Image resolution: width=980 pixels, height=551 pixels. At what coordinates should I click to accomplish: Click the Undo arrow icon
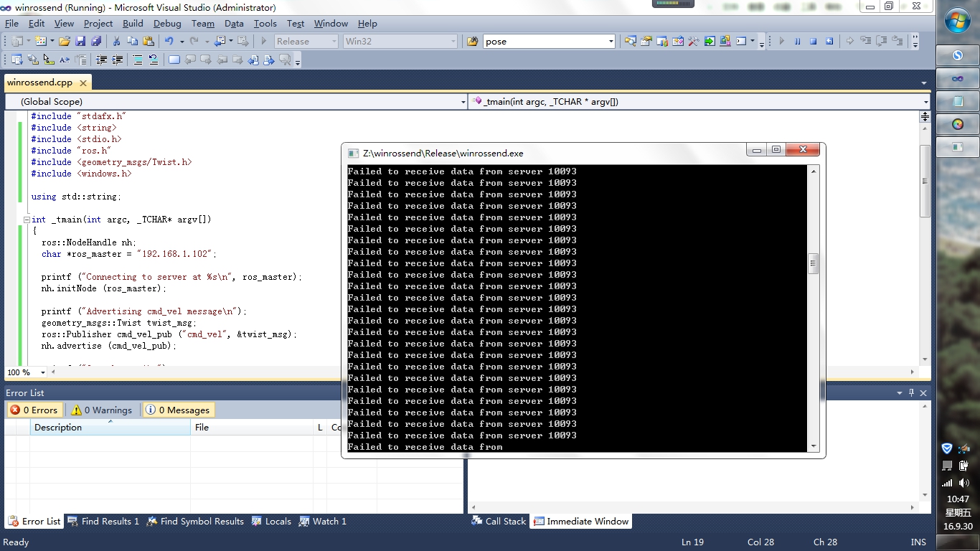click(x=169, y=42)
